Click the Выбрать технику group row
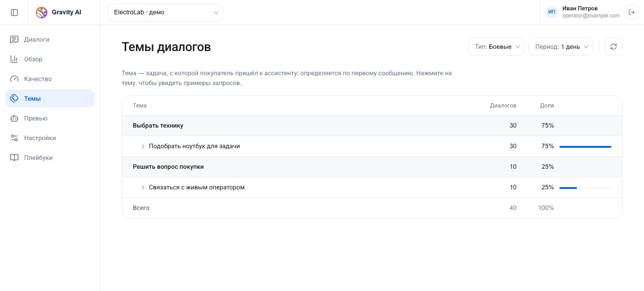This screenshot has height=291, width=644. point(372,126)
